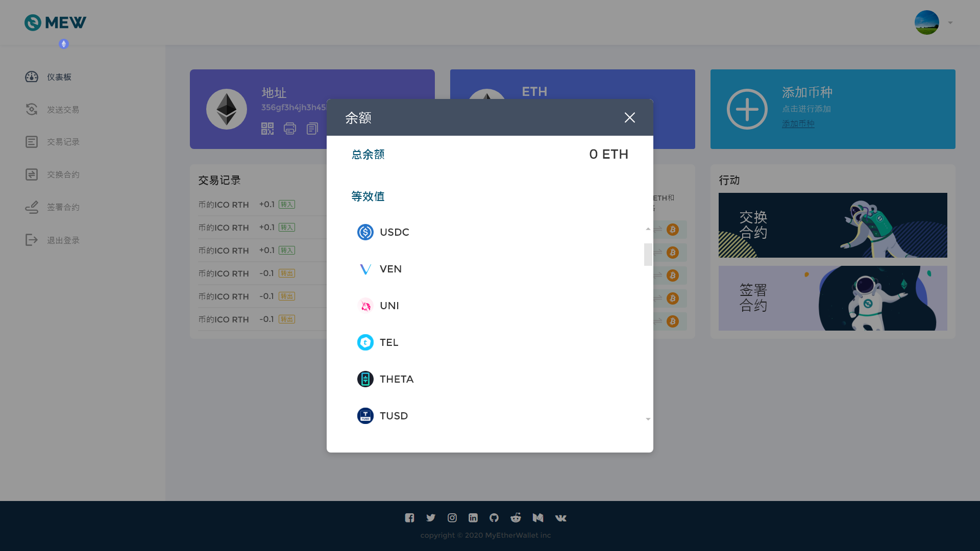
Task: Open 发送交易 in the sidebar
Action: pyautogui.click(x=63, y=110)
